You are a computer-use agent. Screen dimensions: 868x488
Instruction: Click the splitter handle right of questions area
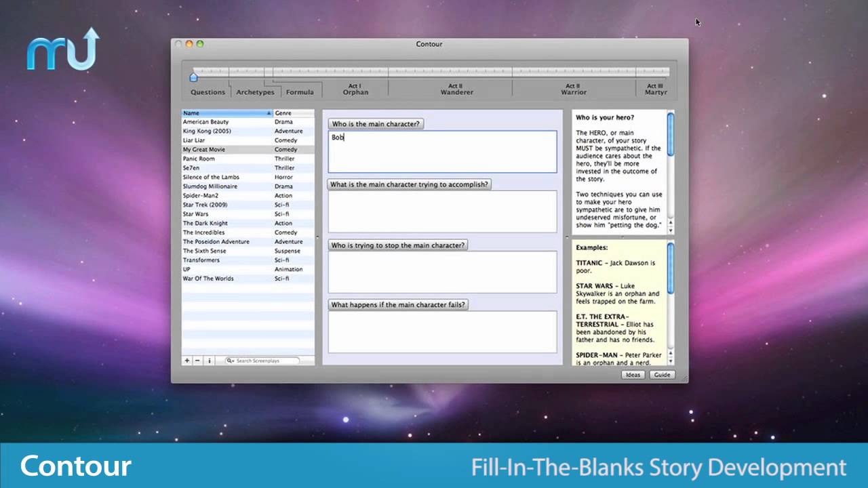[x=567, y=237]
